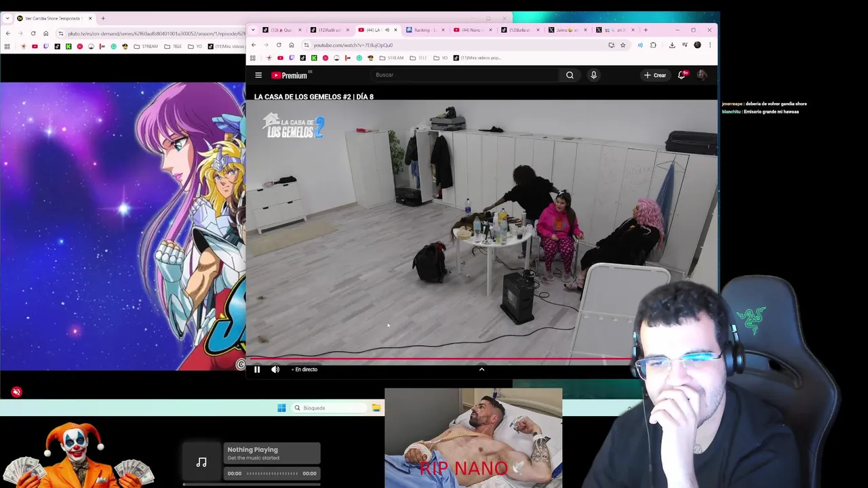Open apps grid in Pluto TV bookmarks
Screen dimensions: 868x488
tap(7, 46)
